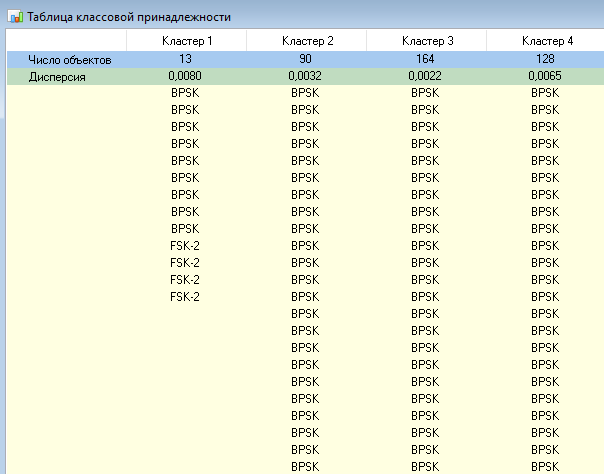Click object count 90 in Кластер 2
Screen dimensions: 604x474
(x=305, y=59)
